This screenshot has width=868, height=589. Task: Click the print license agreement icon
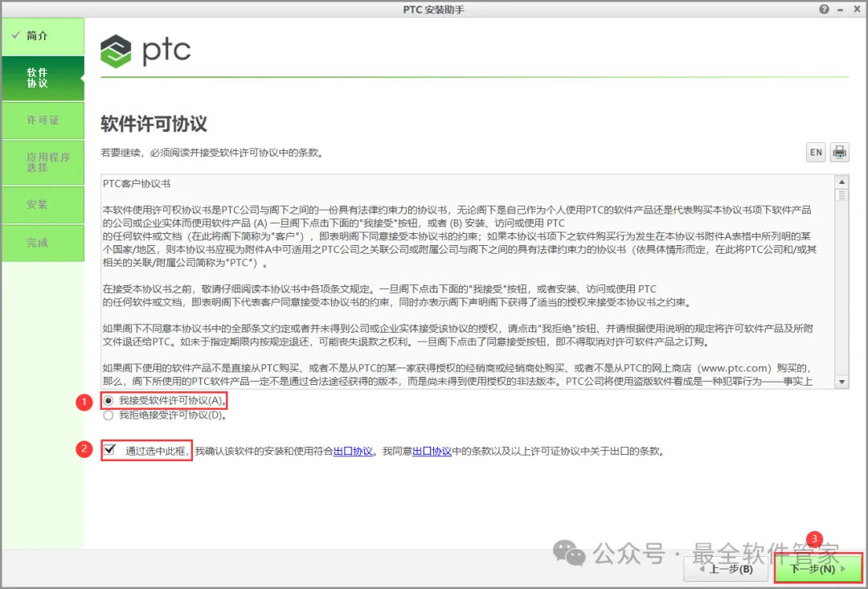[x=839, y=152]
